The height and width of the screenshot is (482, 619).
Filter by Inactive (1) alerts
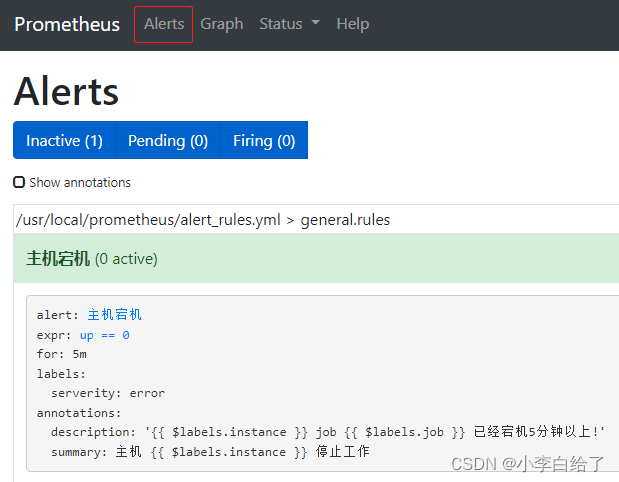[64, 141]
